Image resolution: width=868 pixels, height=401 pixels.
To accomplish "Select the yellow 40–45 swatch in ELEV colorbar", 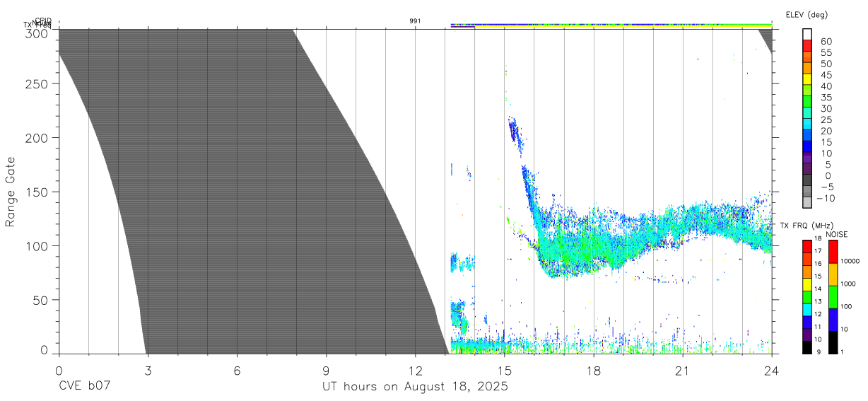I will (x=808, y=80).
